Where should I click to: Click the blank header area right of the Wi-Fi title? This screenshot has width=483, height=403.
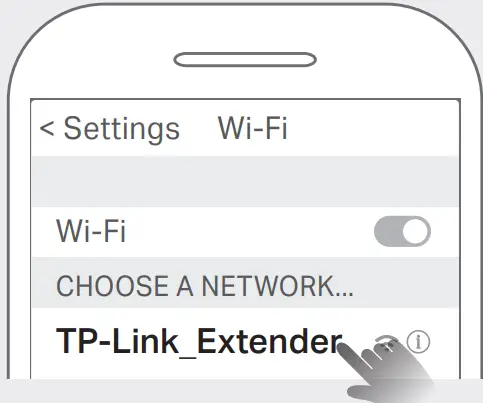click(373, 128)
